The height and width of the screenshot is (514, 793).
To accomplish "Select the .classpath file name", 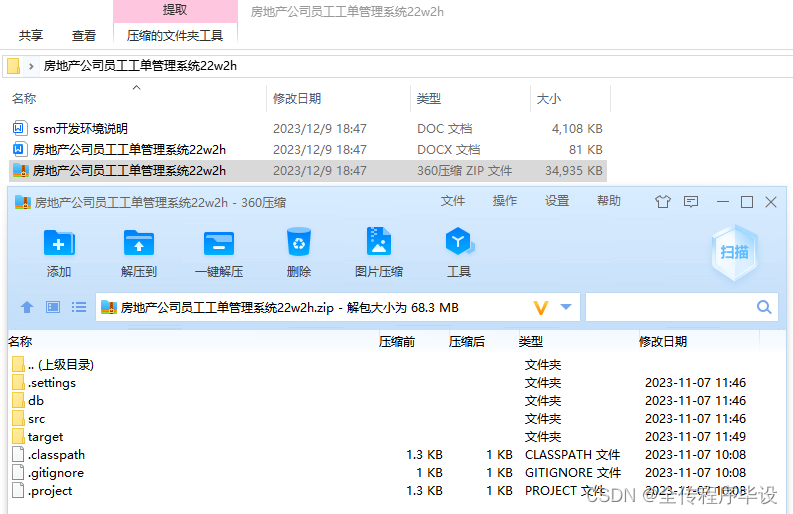I will pyautogui.click(x=57, y=455).
